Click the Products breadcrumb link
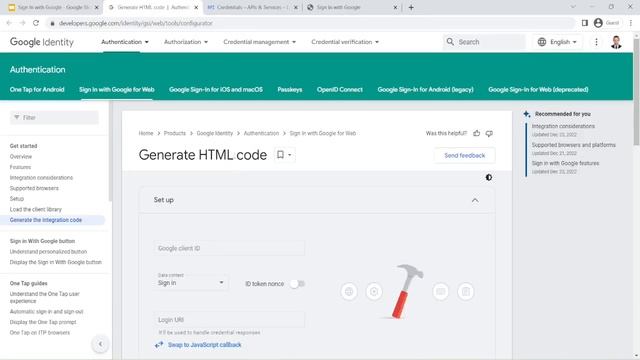This screenshot has width=640, height=360. 175,133
